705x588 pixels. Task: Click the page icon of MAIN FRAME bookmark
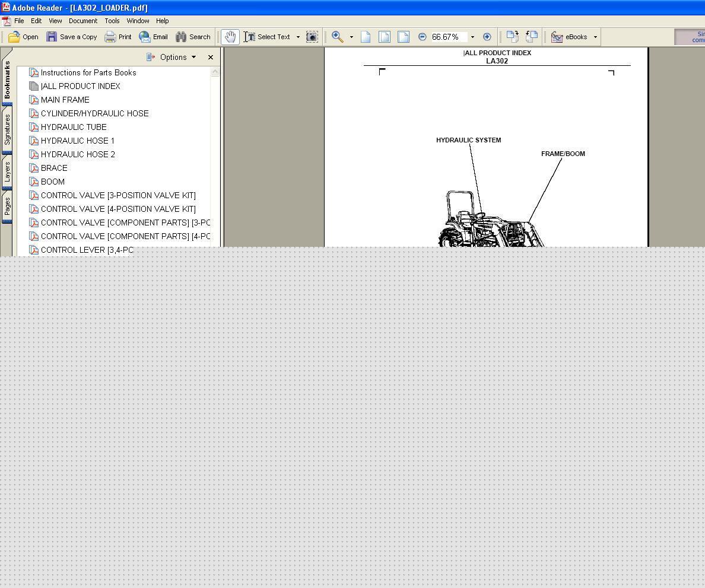tap(34, 100)
